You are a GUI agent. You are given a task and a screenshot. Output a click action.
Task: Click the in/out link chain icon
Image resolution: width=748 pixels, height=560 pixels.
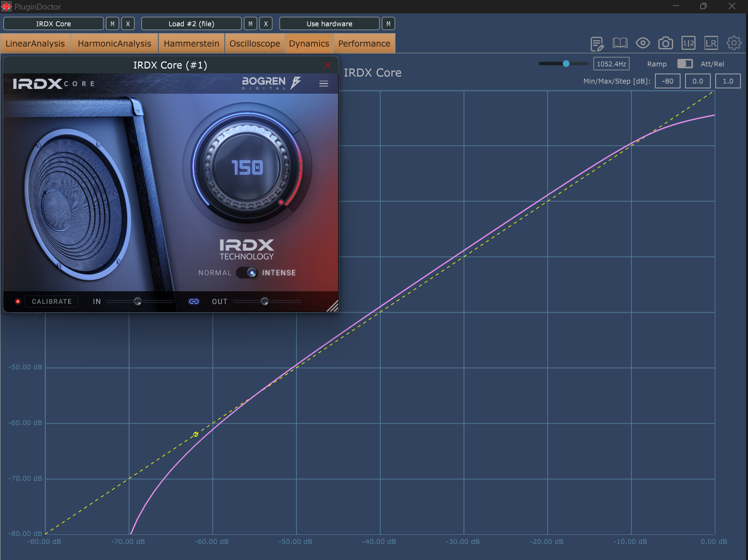[194, 301]
